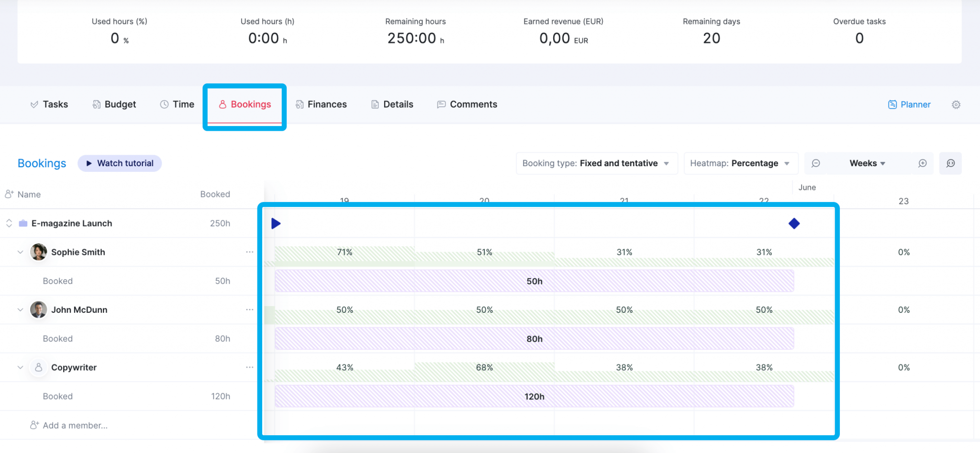Click the fit-to-view zoom icon
This screenshot has width=980, height=453.
click(950, 163)
